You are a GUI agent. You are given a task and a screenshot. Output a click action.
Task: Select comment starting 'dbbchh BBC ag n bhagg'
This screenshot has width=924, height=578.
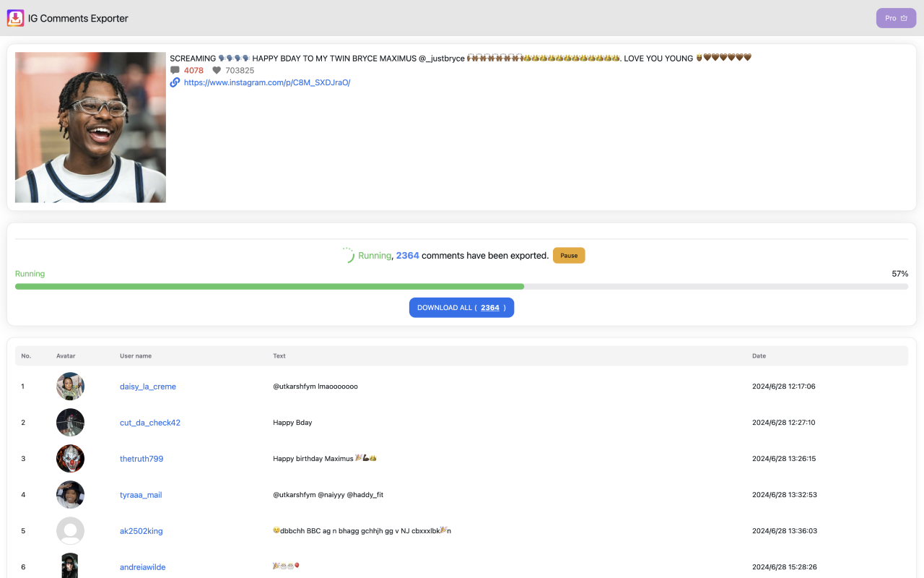point(362,531)
